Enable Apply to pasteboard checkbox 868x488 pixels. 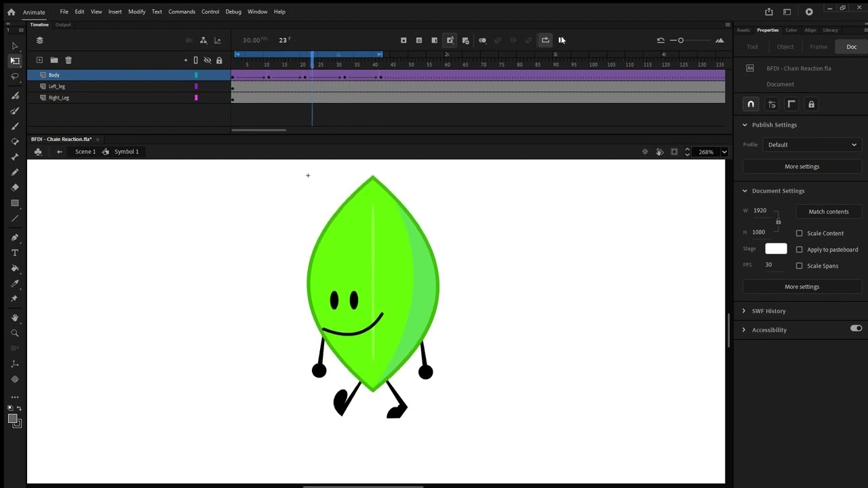coord(799,249)
